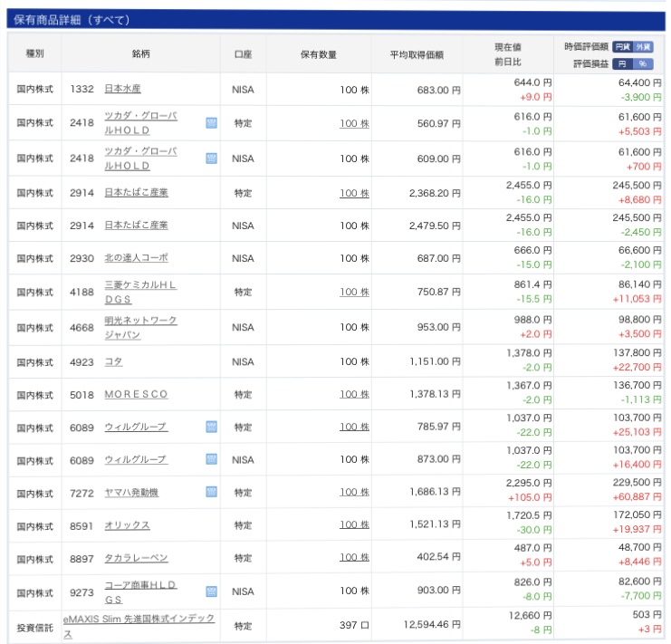Open the オリックス stock link
671x644 pixels.
[x=128, y=525]
